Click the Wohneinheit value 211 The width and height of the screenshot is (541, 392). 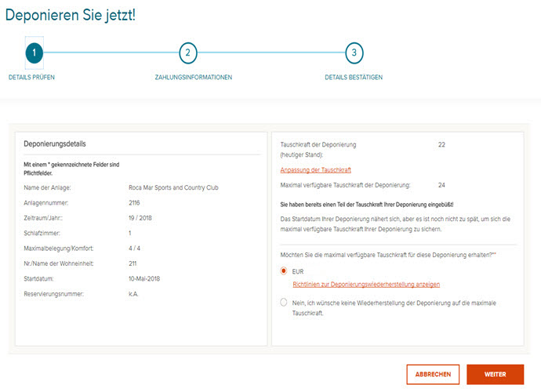[x=133, y=263]
